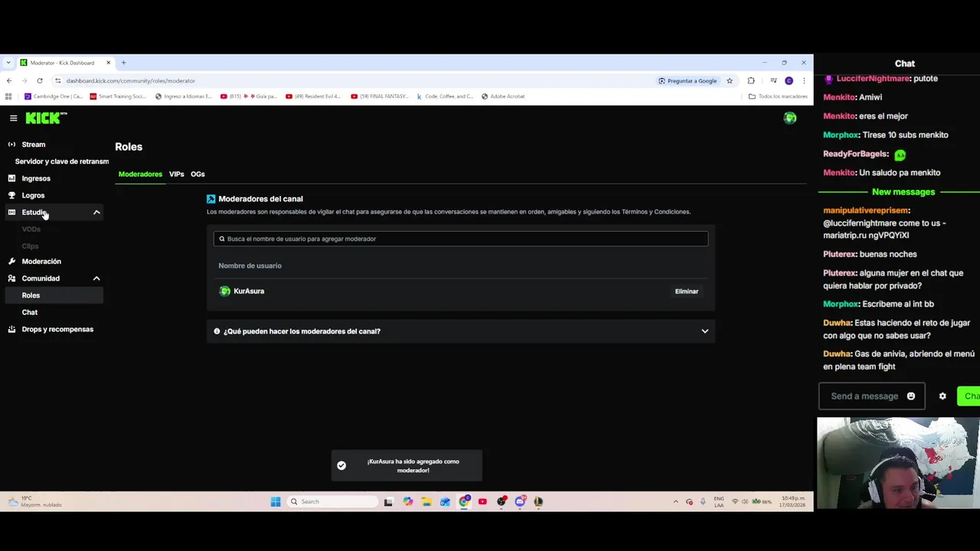
Task: Click the Logros trophy icon
Action: [x=11, y=195]
